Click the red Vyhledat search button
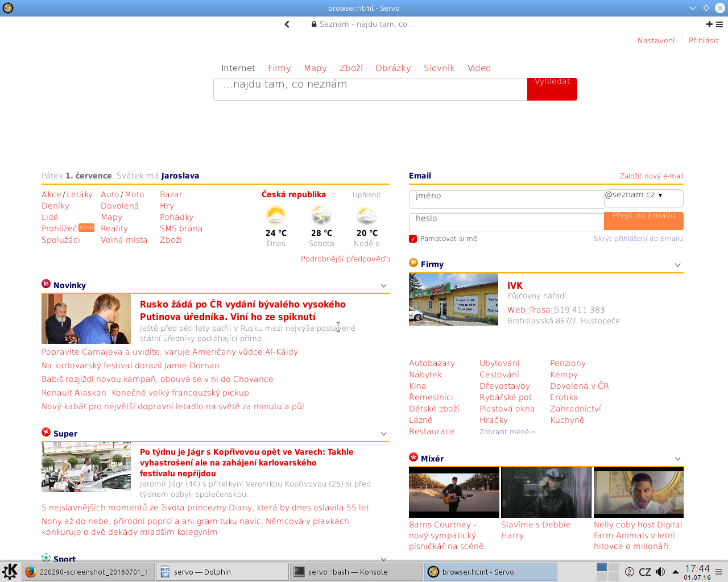This screenshot has width=728, height=582. [x=552, y=89]
